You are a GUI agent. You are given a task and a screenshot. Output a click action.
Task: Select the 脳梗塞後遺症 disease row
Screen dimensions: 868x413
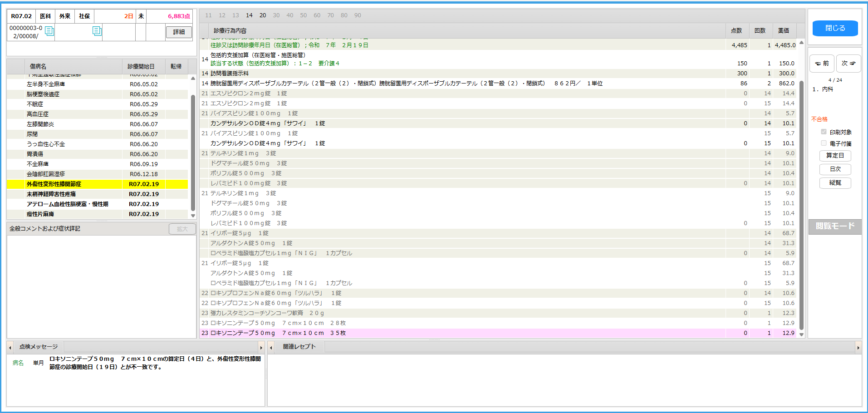point(97,94)
